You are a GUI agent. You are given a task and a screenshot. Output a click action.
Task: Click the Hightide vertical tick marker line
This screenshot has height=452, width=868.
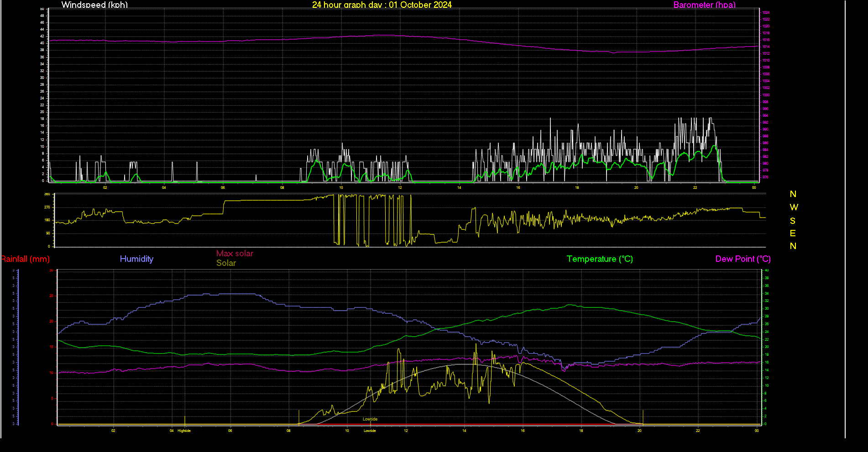tap(185, 420)
